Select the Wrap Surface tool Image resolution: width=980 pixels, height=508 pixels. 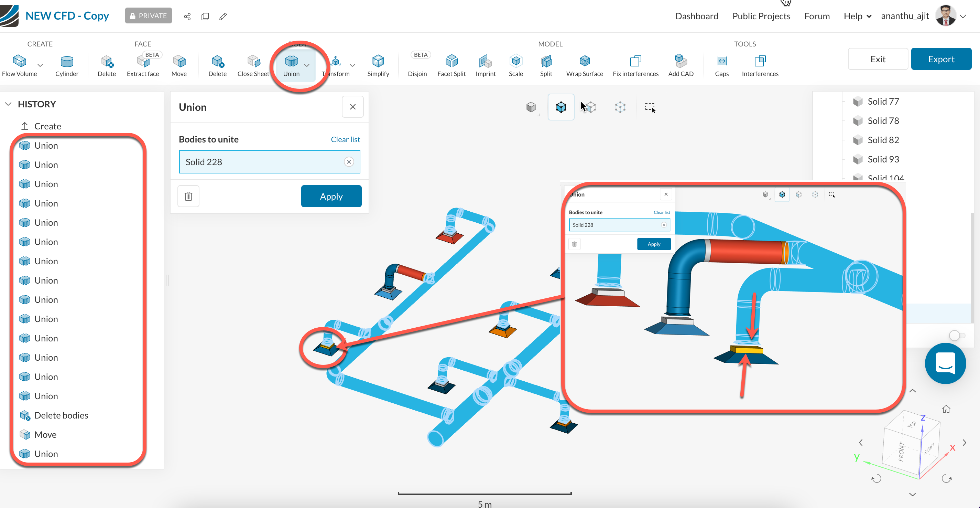pos(584,65)
